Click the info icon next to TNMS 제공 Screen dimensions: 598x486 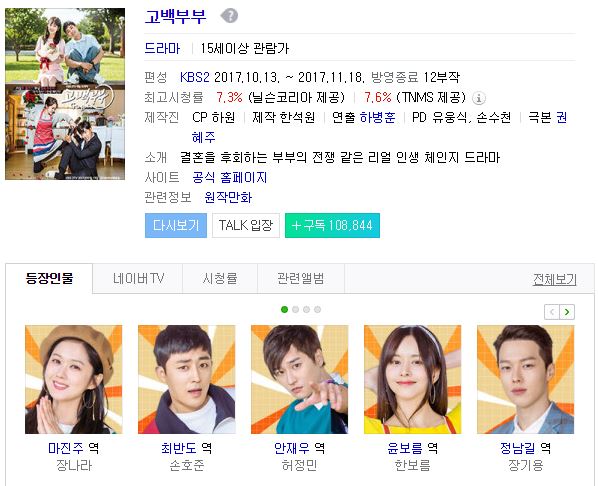point(479,98)
